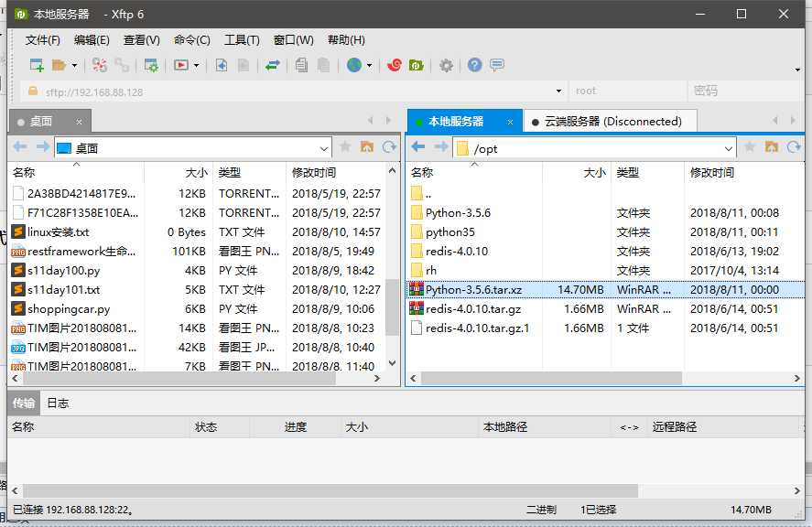Open the 工具(T) menu
Screen dimensions: 812x527
pyautogui.click(x=242, y=40)
